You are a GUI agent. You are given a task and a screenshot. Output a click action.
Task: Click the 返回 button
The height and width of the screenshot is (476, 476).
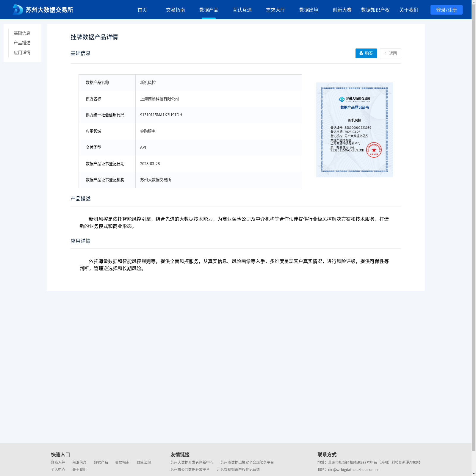tap(390, 53)
